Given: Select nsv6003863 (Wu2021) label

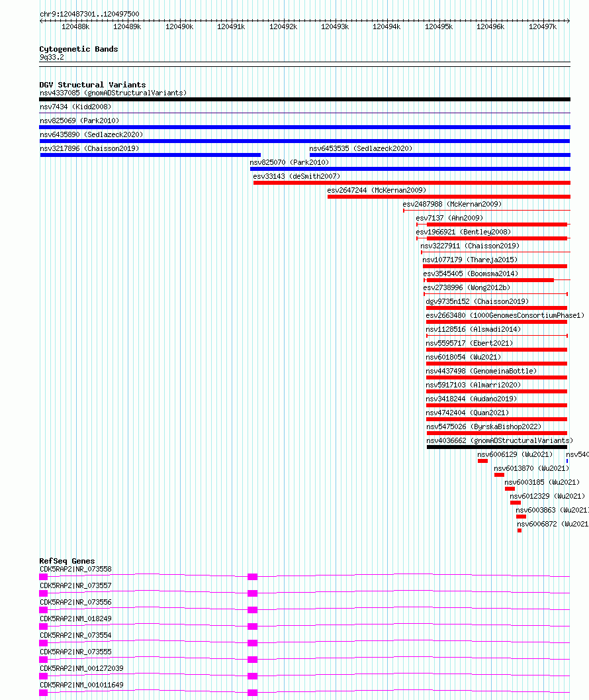Looking at the screenshot, I should (552, 509).
